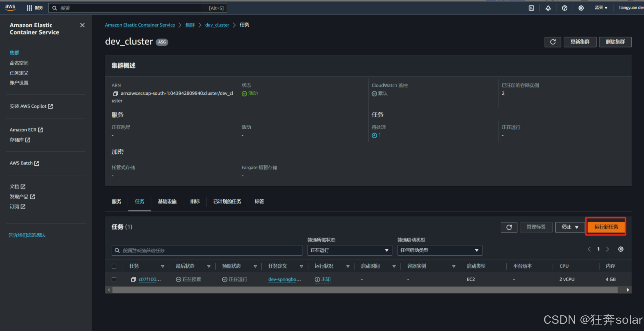Focus the AWS top search box
Screen dimensions: 644x331
(x=138, y=8)
